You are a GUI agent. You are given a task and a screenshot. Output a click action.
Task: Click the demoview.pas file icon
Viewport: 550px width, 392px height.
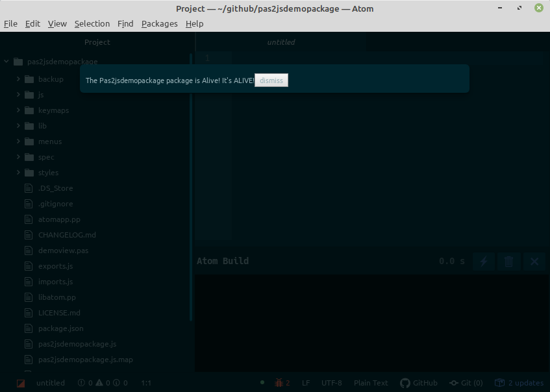click(29, 251)
